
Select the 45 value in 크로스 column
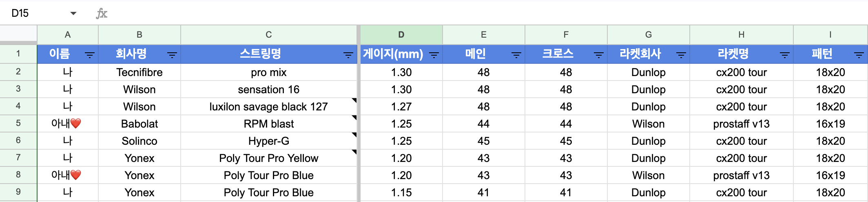tap(566, 141)
